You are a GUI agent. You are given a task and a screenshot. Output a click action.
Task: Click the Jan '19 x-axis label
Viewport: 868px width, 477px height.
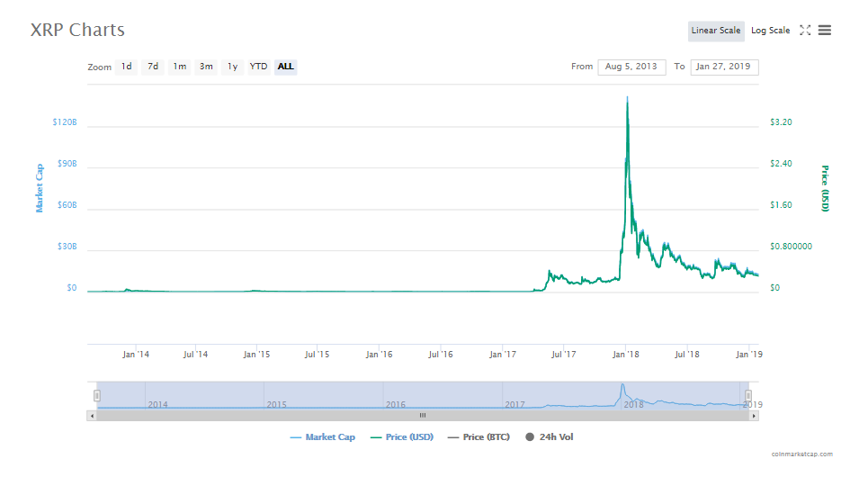749,354
